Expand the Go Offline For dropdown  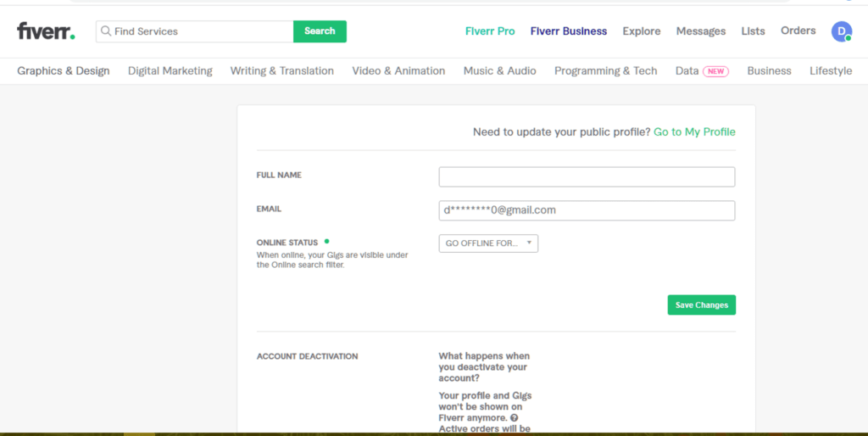tap(488, 243)
